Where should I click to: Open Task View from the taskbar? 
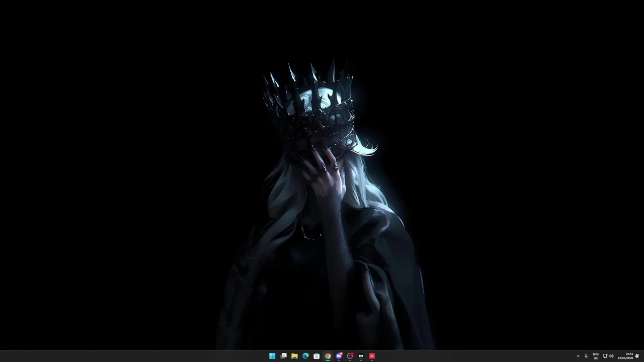(x=283, y=356)
